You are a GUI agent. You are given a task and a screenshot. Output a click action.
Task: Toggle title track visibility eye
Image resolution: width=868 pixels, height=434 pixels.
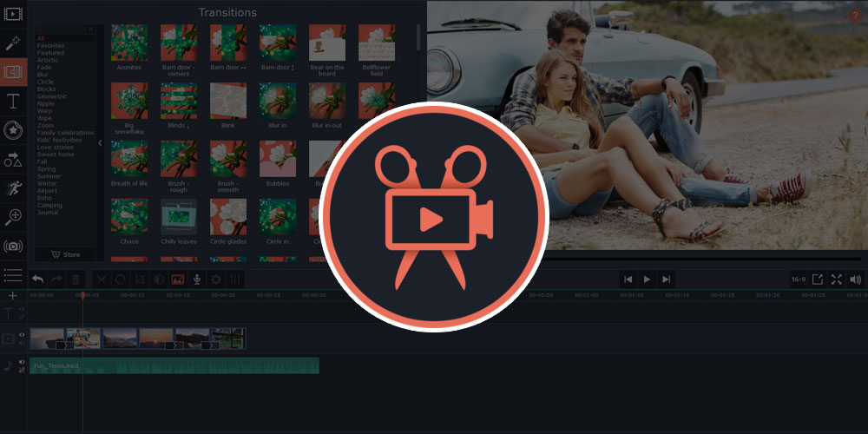tap(22, 310)
